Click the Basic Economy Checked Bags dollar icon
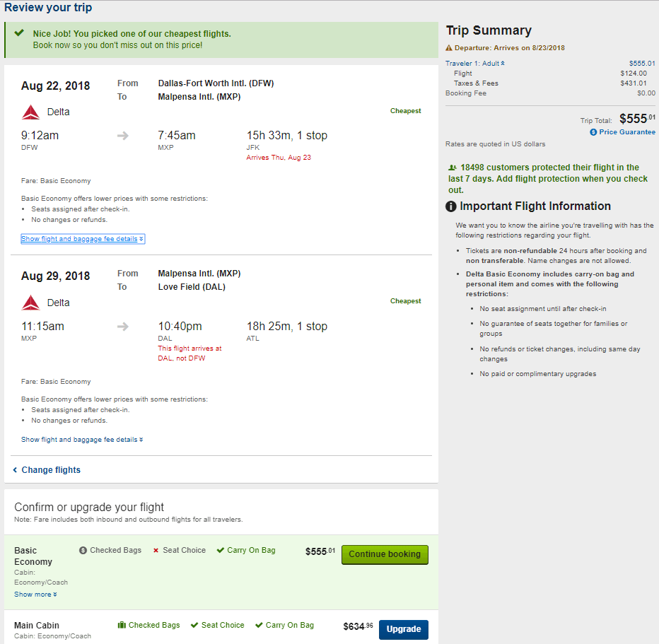 pos(83,550)
